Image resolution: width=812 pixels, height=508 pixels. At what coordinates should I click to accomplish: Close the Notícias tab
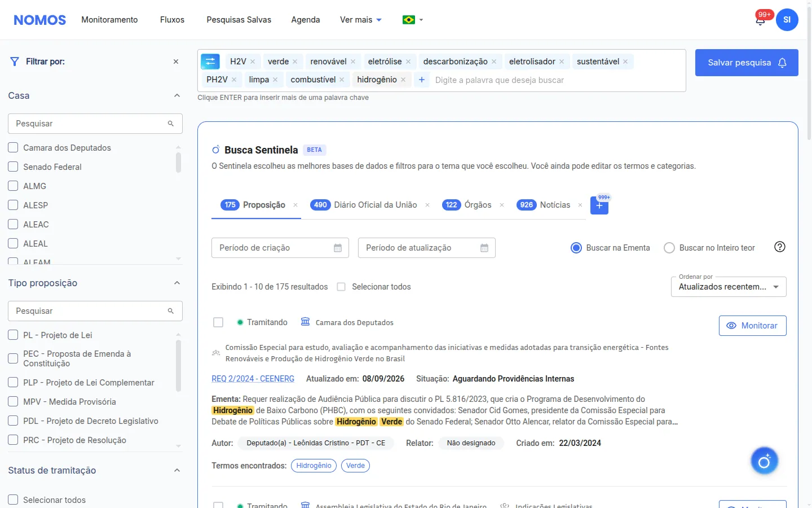point(580,205)
